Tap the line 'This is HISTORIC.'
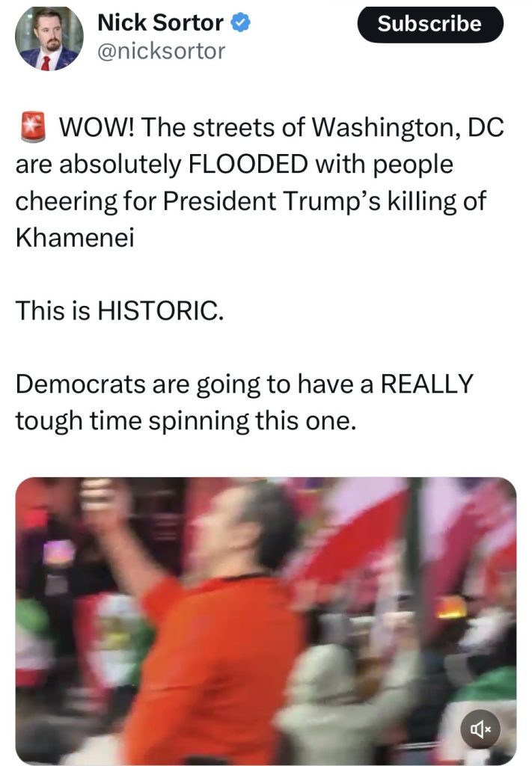The image size is (532, 766). click(x=120, y=310)
